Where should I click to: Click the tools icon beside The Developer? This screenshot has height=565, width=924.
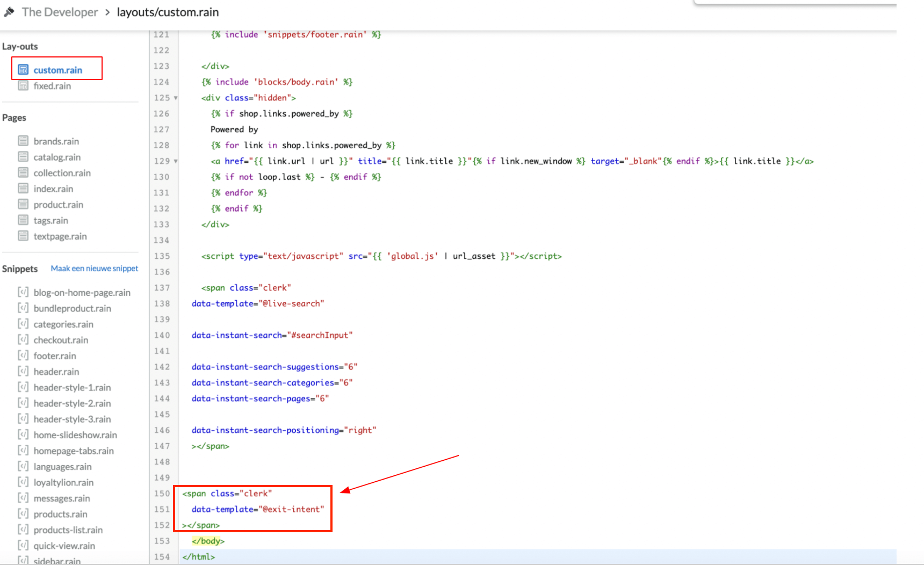pos(9,12)
